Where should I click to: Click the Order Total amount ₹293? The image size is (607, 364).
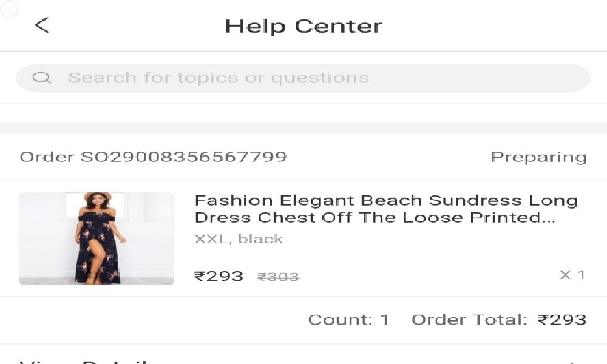tap(562, 320)
